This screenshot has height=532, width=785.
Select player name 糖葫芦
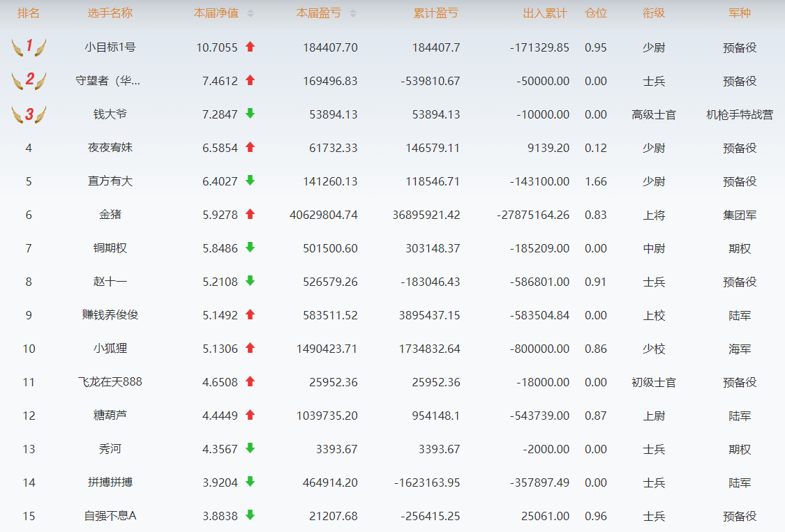[110, 416]
